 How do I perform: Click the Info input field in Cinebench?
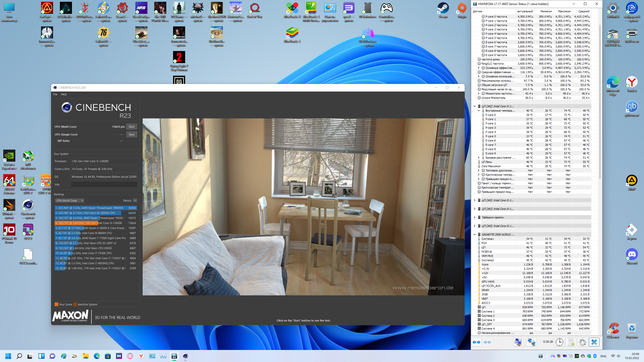coord(104,185)
